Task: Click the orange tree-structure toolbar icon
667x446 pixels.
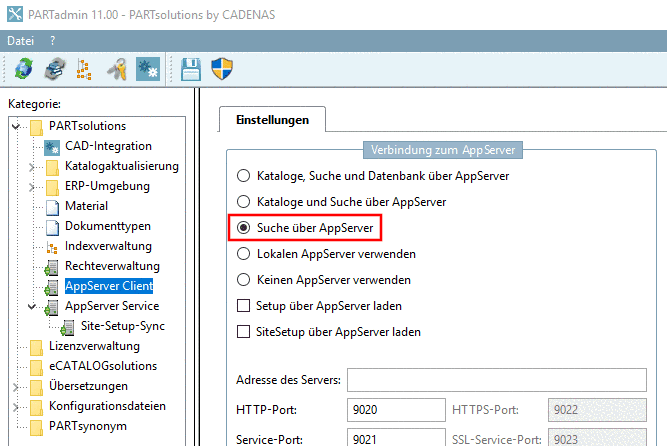Action: click(x=87, y=68)
